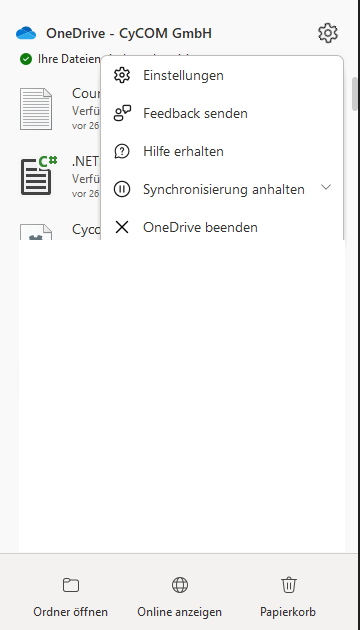360x630 pixels.
Task: Click Ordner öffnen button
Action: click(71, 598)
